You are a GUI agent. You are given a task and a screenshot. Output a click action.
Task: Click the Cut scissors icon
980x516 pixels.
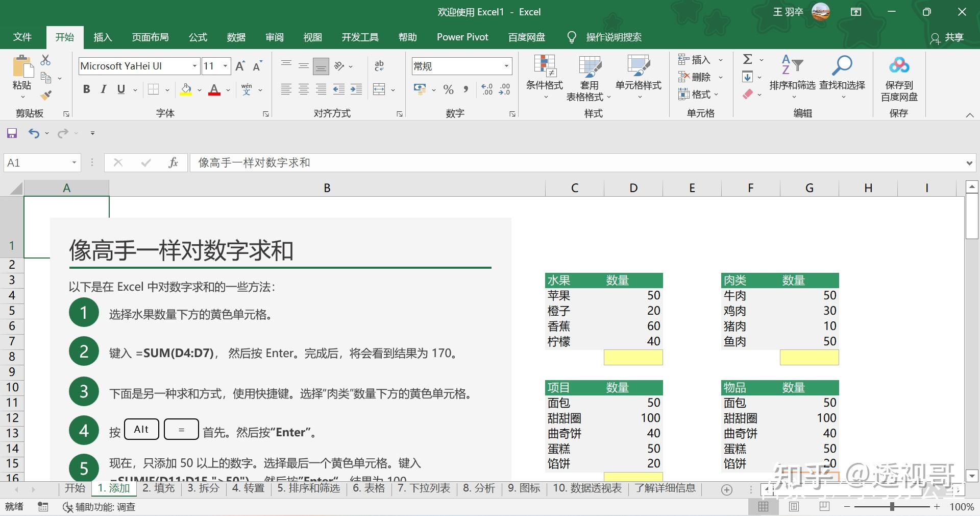pos(46,60)
